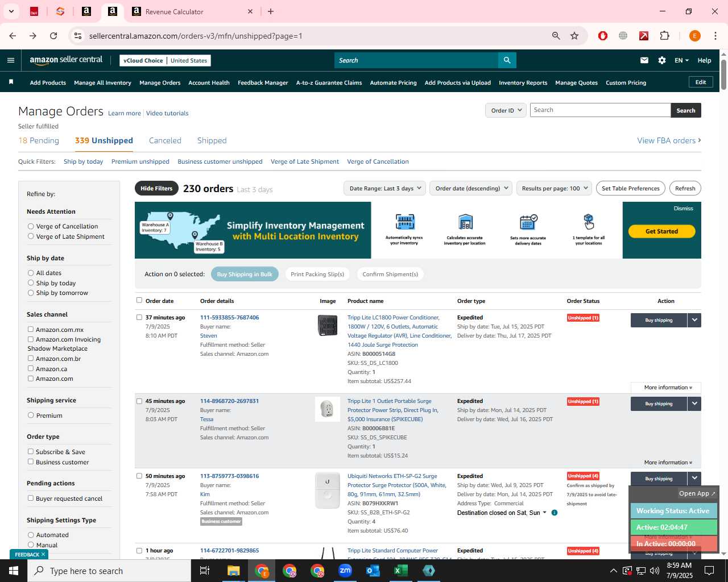The width and height of the screenshot is (728, 582).
Task: Click the Refresh orders button
Action: point(685,188)
